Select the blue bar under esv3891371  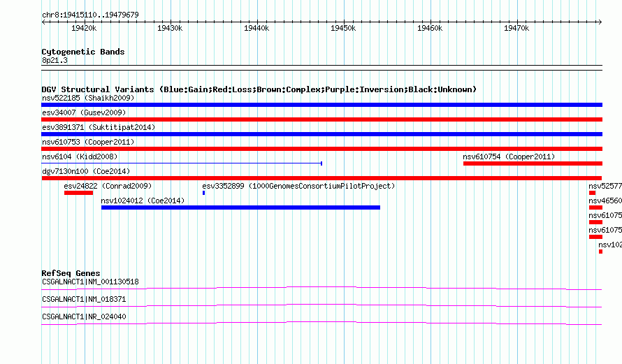321,134
